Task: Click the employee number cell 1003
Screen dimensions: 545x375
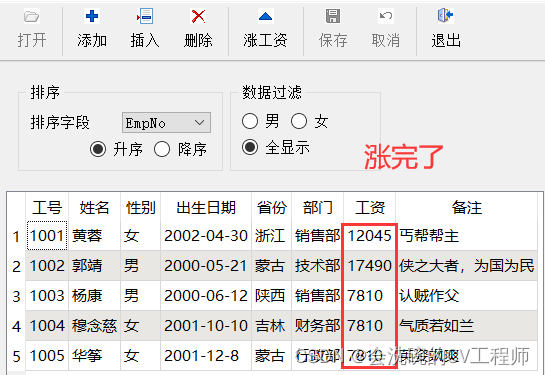Action: click(47, 296)
